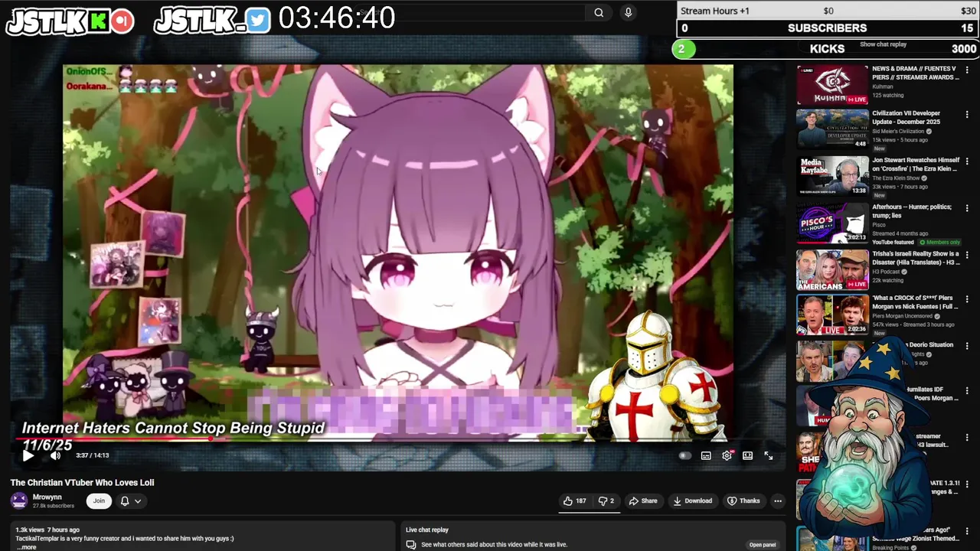Open the Pisco's Hour Afterhours thumbnail
Image resolution: width=980 pixels, height=551 pixels.
tap(832, 223)
